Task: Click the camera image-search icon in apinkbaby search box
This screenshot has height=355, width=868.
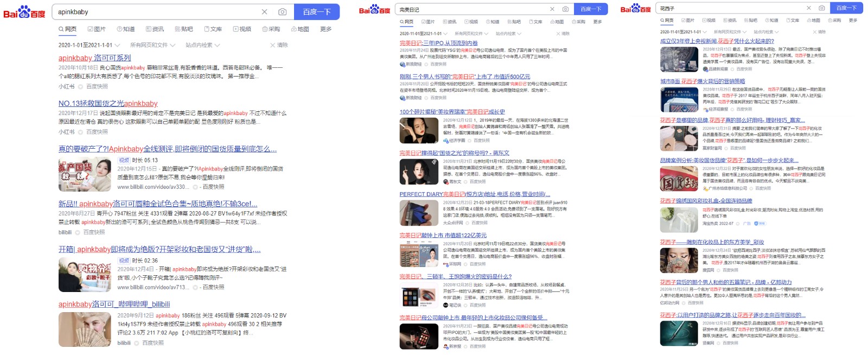Action: [282, 12]
